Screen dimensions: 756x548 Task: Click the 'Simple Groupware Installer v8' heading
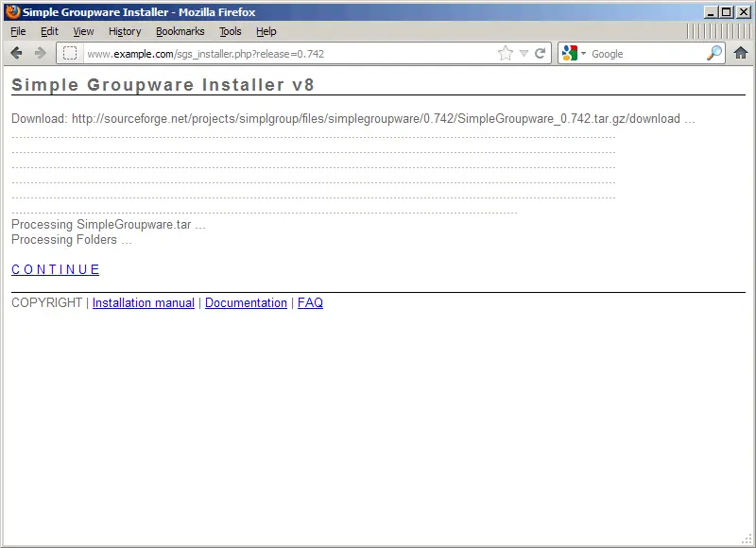[163, 85]
